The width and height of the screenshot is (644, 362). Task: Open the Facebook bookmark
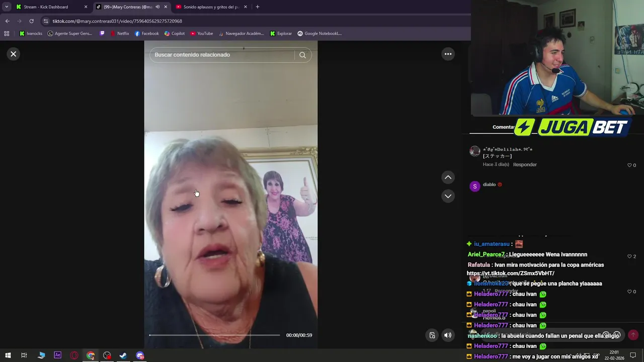[x=146, y=34]
